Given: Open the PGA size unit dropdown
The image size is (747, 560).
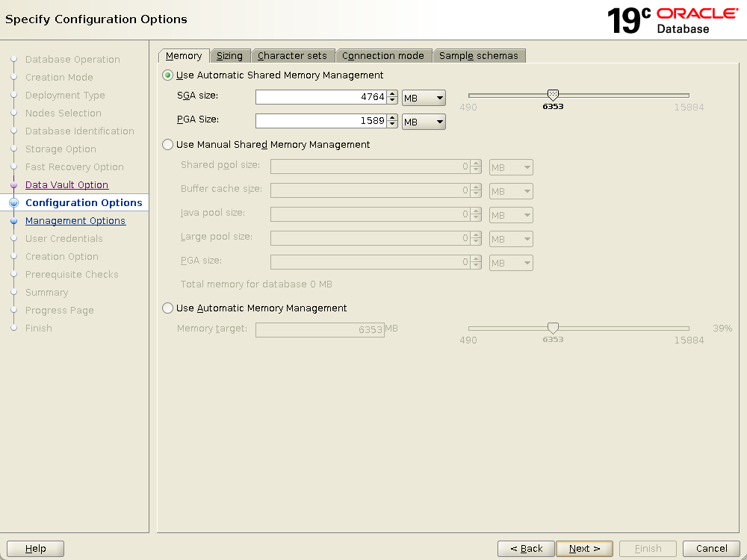Looking at the screenshot, I should pos(424,122).
